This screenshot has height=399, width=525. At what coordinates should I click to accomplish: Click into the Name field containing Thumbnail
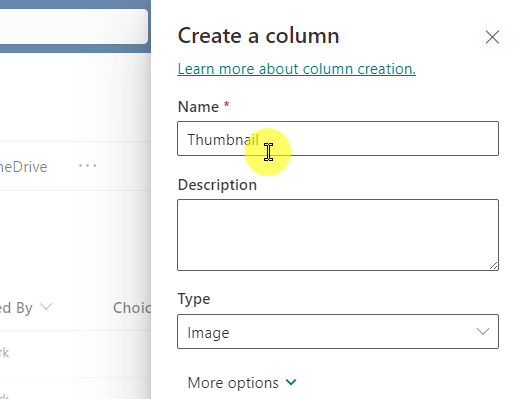pos(338,139)
